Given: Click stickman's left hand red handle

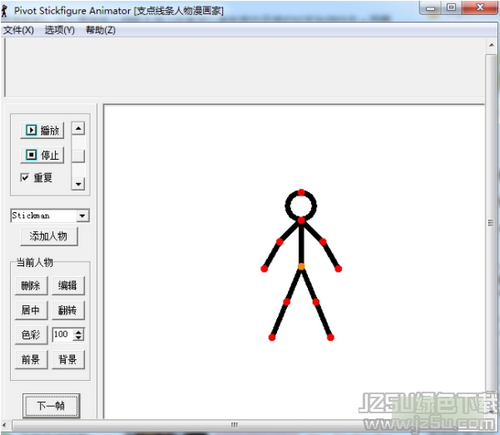Looking at the screenshot, I should tap(264, 269).
